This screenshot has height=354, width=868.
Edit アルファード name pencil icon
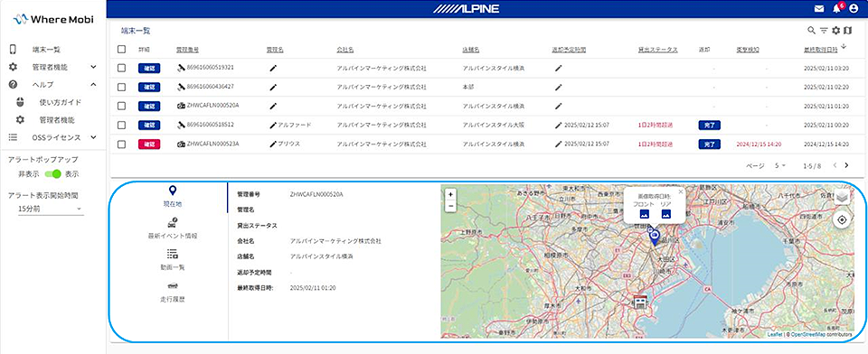273,125
